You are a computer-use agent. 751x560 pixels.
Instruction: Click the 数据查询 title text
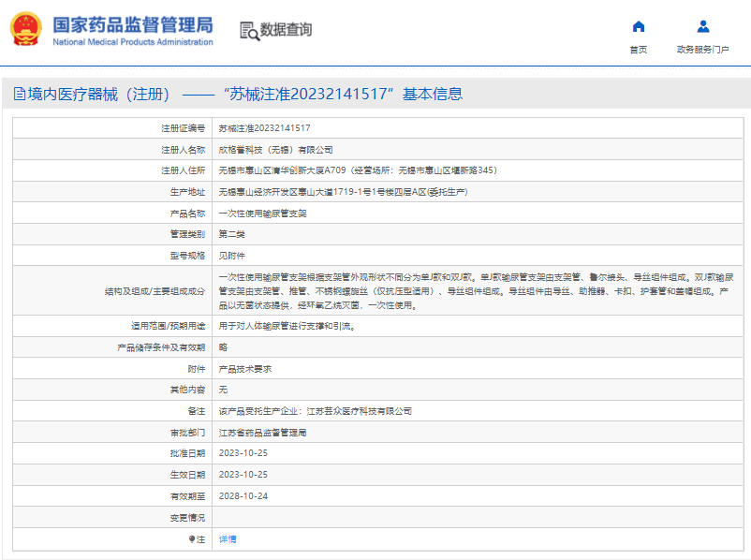pos(286,30)
